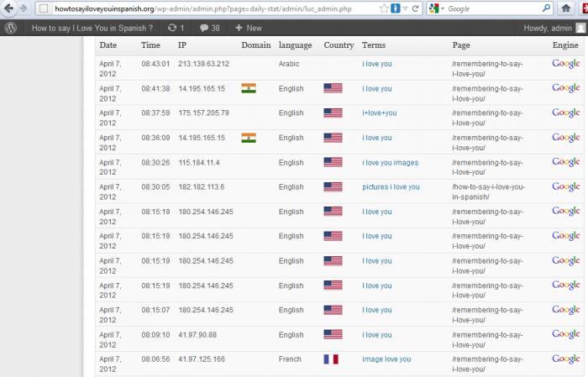This screenshot has height=377, width=588.
Task: Open the 'i+love+you' search term link
Action: [379, 113]
